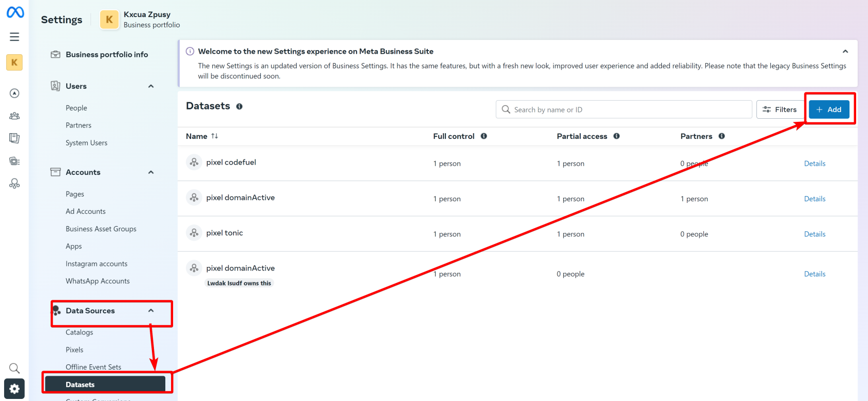Sort datasets by Name column arrows
Viewport: 868px width, 401px height.
point(214,136)
